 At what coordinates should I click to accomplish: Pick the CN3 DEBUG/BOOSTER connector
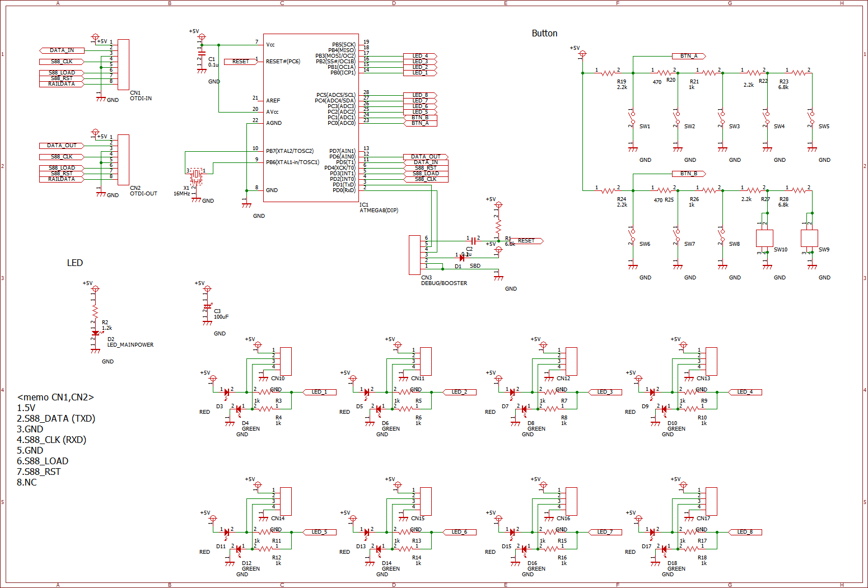[x=414, y=255]
